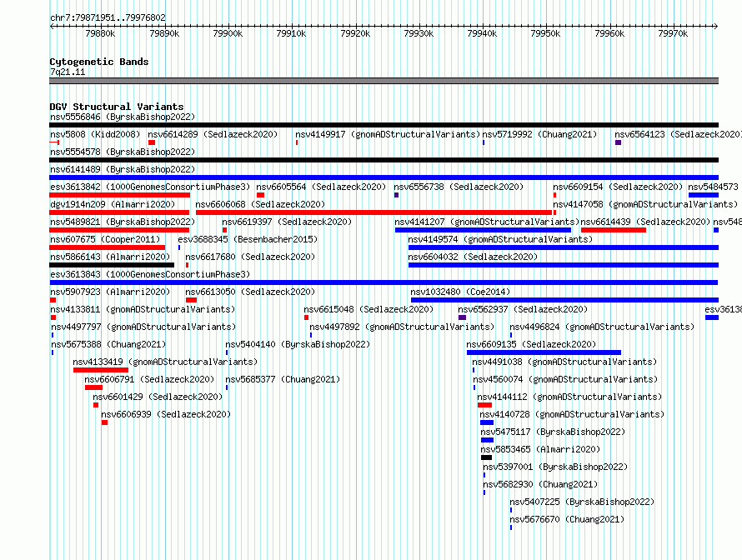Select the black bar under nsv5556846

384,125
